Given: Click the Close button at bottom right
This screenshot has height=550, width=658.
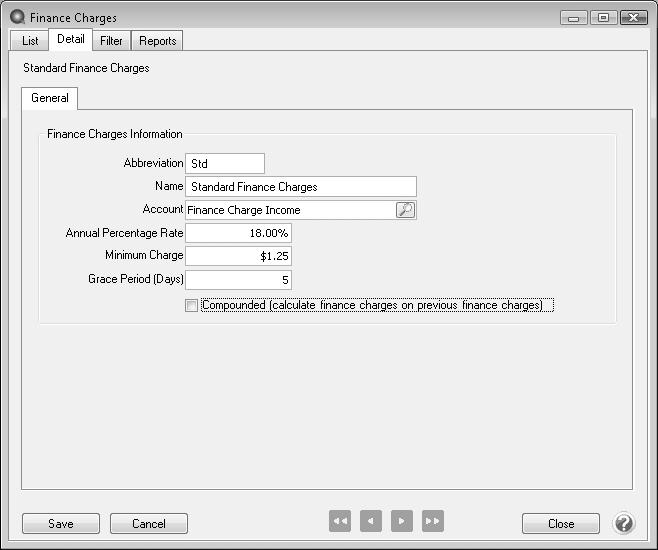Looking at the screenshot, I should coord(560,523).
